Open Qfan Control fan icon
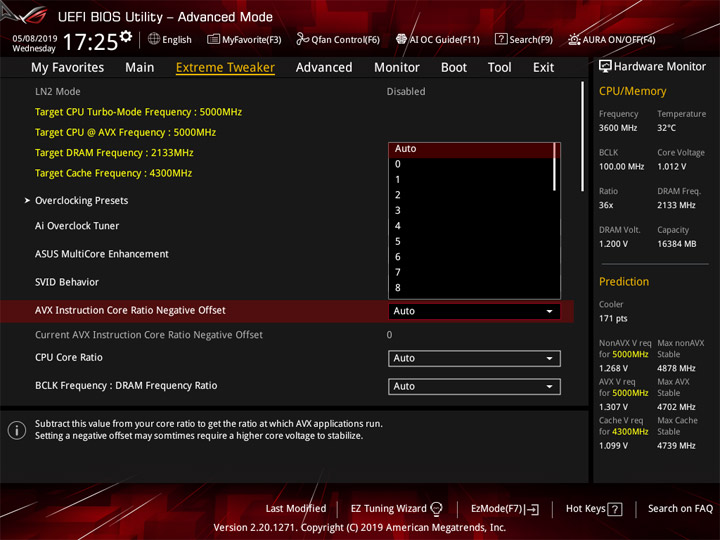Screen dimensions: 720x540 point(302,39)
